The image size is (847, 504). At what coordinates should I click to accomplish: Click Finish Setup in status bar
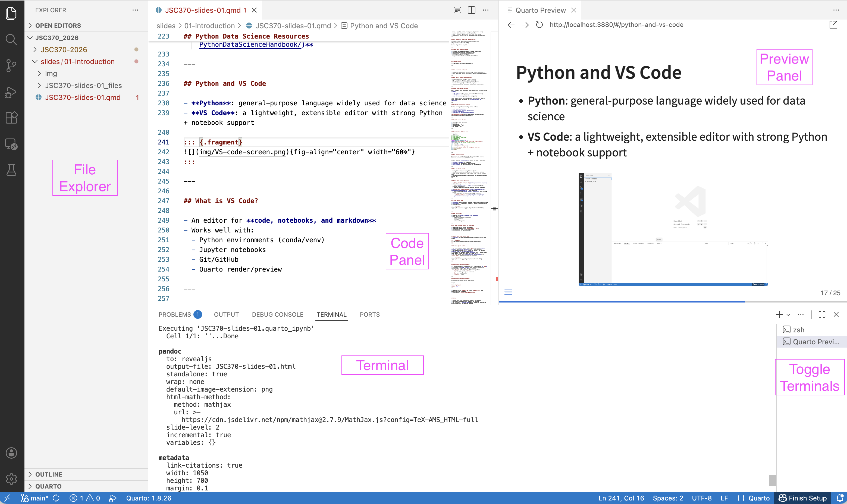803,498
